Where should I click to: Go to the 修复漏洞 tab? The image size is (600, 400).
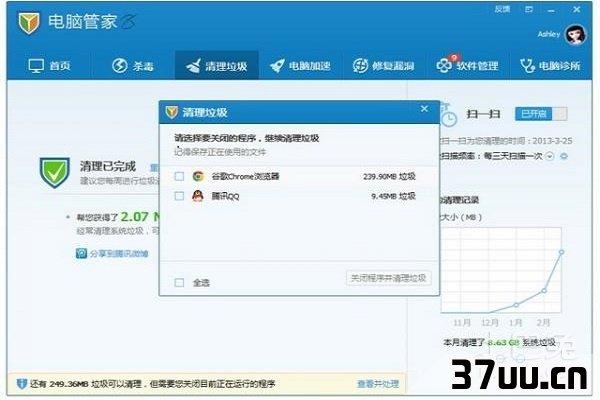coord(384,65)
